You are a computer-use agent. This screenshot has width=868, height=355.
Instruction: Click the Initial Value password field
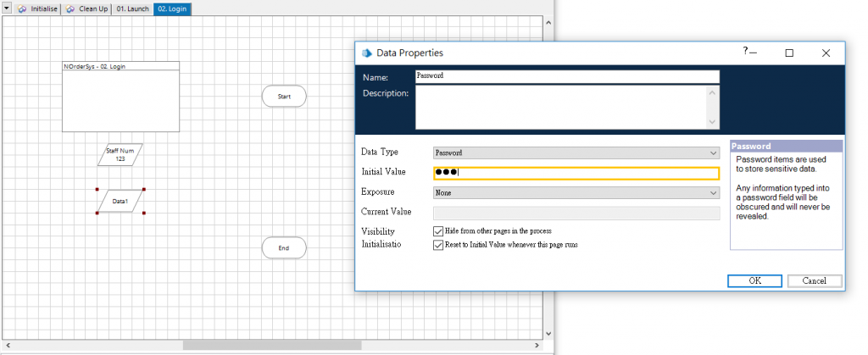click(x=576, y=173)
